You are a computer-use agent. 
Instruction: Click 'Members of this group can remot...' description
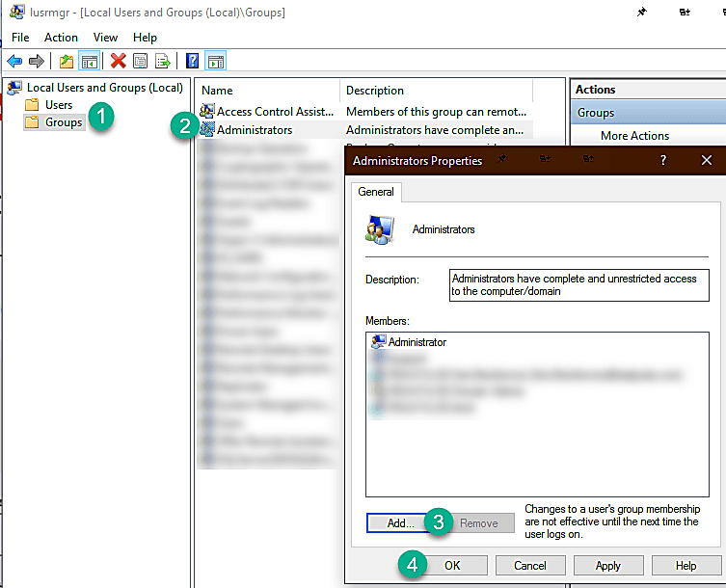tap(436, 112)
